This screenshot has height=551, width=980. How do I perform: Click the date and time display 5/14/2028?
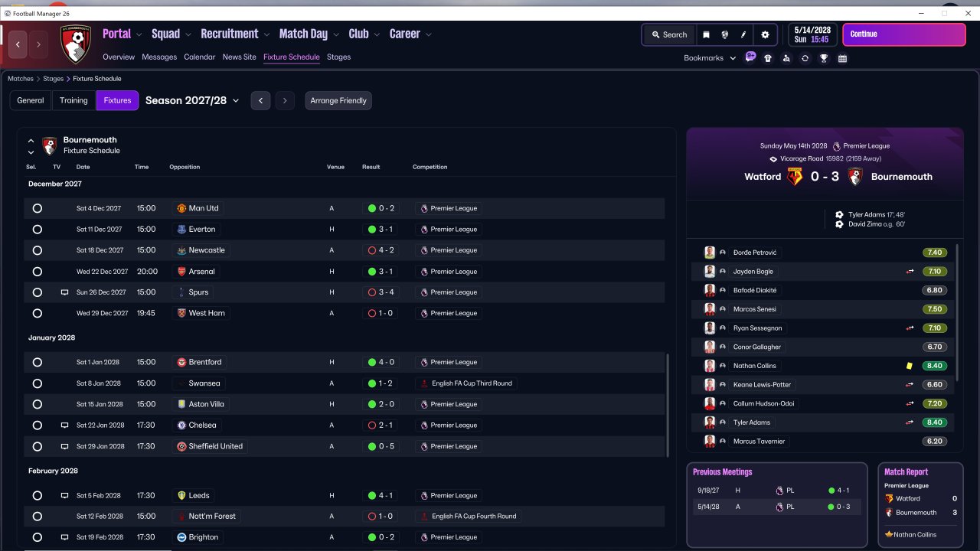click(811, 34)
